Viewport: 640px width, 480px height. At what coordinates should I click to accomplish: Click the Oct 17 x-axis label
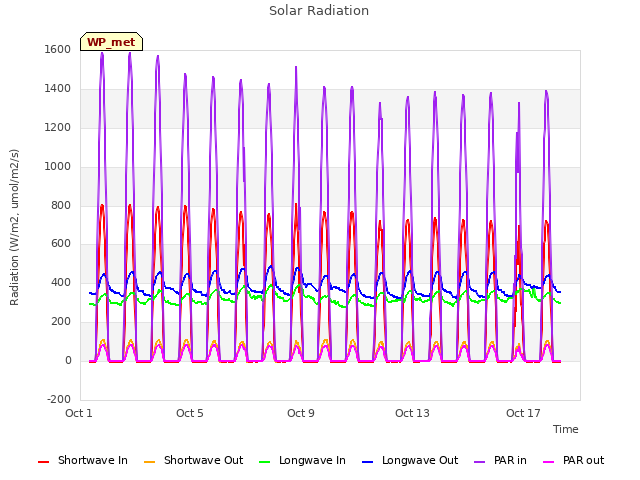523,413
